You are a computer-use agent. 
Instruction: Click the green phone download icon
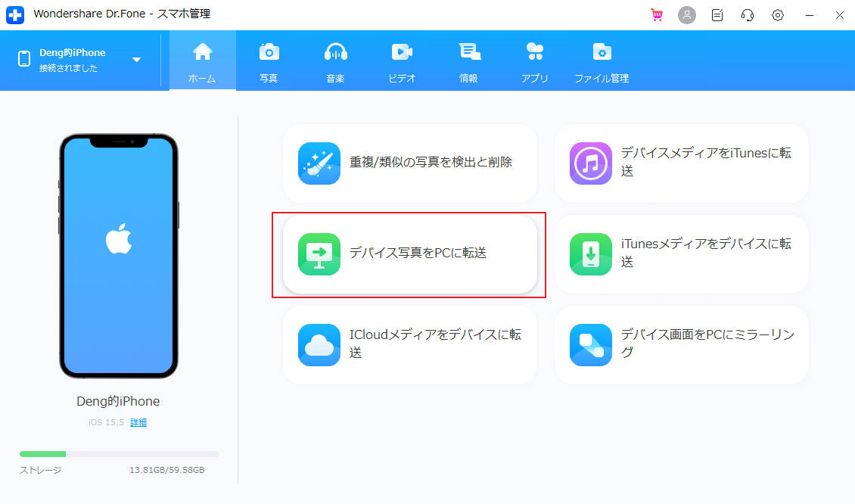pos(590,254)
